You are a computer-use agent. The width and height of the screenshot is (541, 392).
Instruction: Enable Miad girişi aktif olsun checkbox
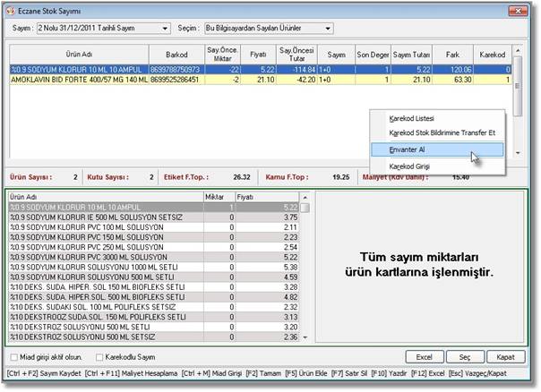coord(13,356)
